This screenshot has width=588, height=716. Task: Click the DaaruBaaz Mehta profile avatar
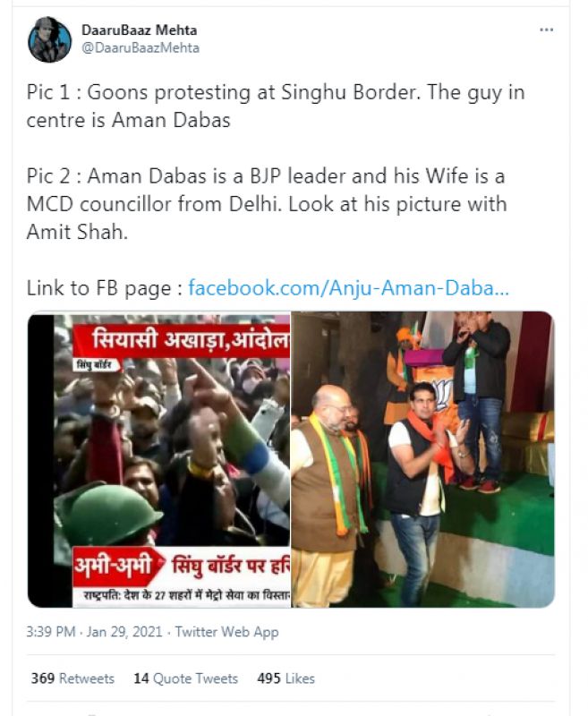point(50,39)
